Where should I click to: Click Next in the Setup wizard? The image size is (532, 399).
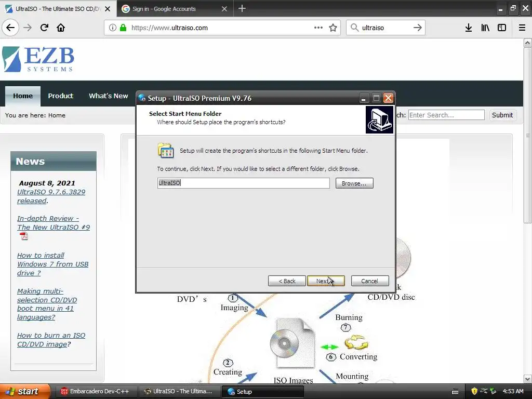326,281
